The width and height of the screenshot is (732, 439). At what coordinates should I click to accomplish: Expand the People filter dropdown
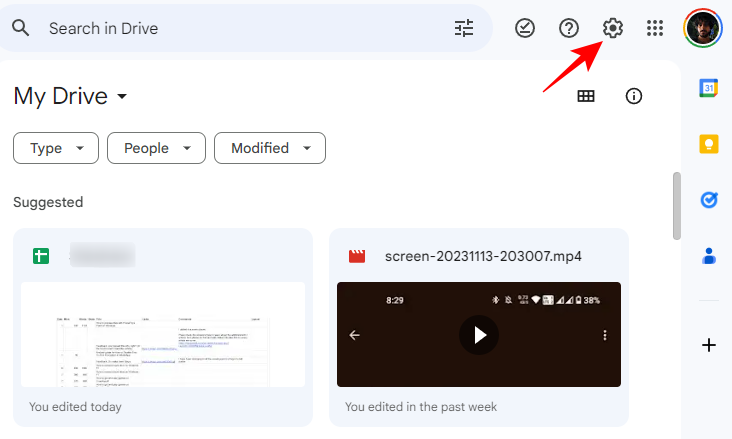tap(156, 148)
